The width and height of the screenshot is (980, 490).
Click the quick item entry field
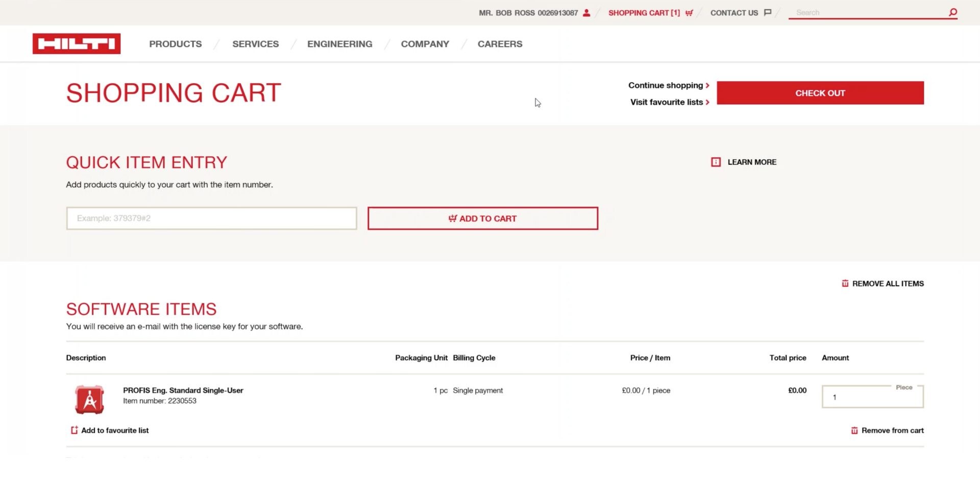[211, 218]
